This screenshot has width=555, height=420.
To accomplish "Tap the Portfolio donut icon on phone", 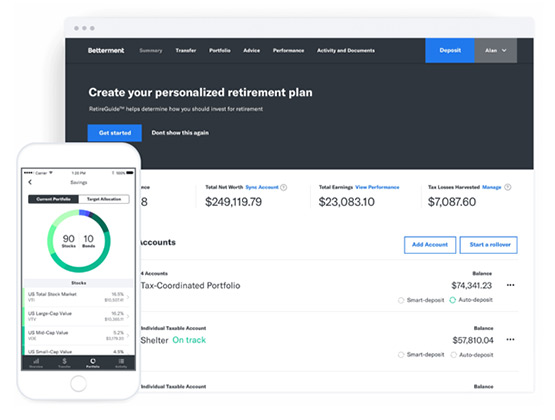I will tap(93, 363).
